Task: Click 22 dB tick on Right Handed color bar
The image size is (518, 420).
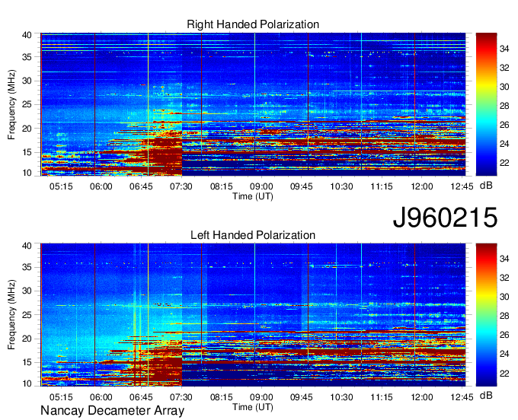Action: click(x=504, y=163)
